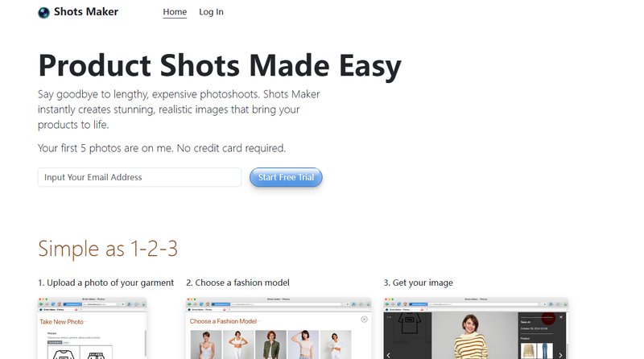This screenshot has width=644, height=359.
Task: Click the skirt product thumbnail in details panel
Action: 529,351
